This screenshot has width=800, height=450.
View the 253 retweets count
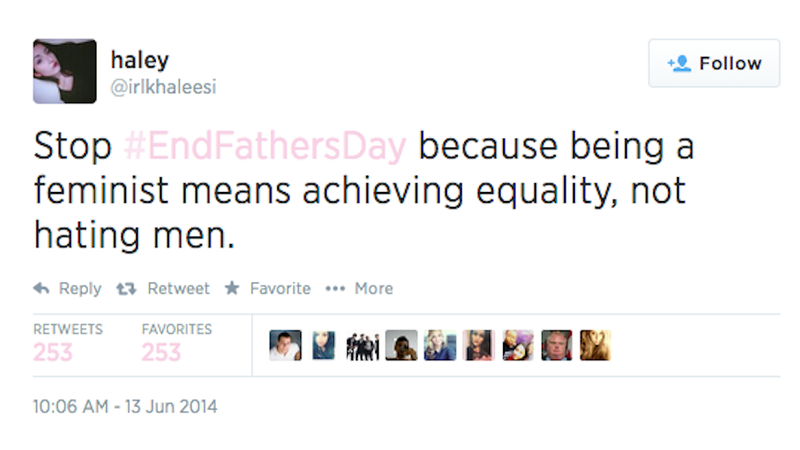(x=53, y=353)
